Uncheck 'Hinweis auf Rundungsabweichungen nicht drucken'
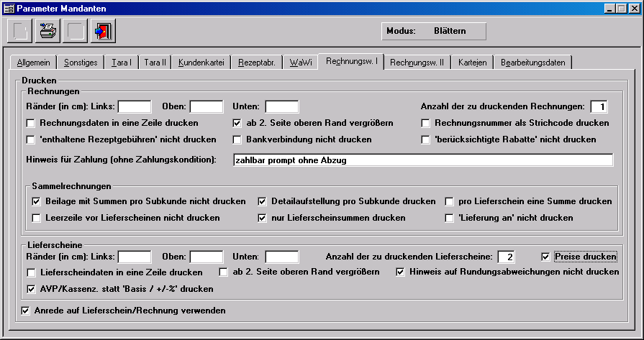The image size is (644, 340). point(400,272)
